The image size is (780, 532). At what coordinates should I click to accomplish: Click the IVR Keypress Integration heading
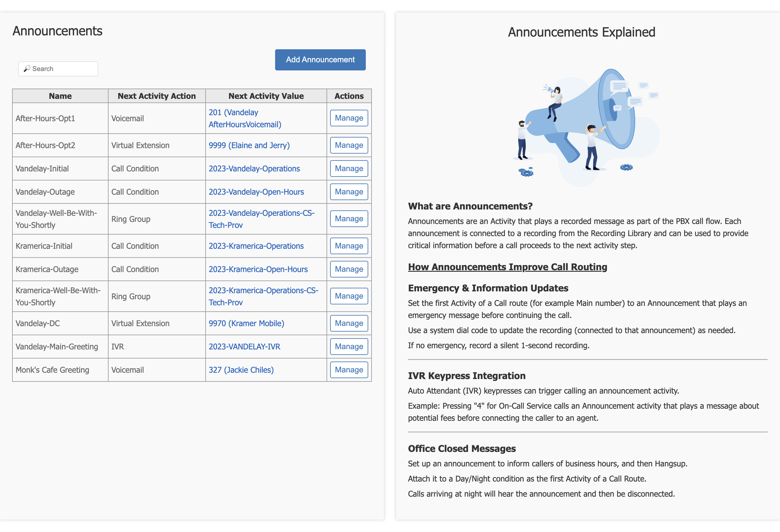coord(467,376)
